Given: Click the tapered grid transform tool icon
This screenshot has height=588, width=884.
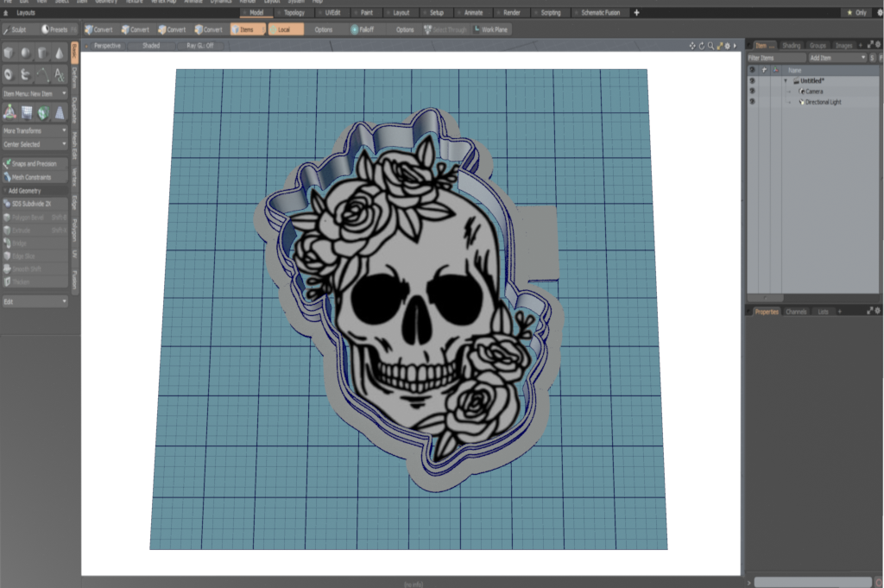Looking at the screenshot, I should (60, 113).
